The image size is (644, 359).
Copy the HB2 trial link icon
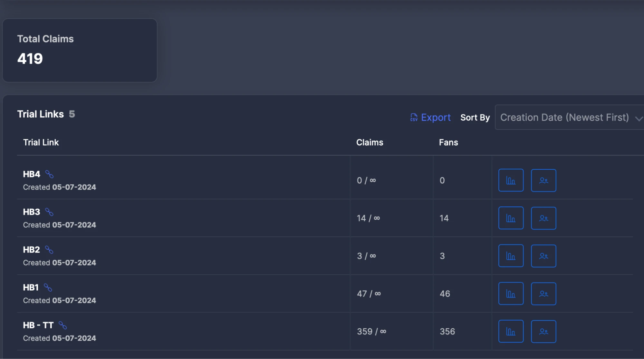49,250
